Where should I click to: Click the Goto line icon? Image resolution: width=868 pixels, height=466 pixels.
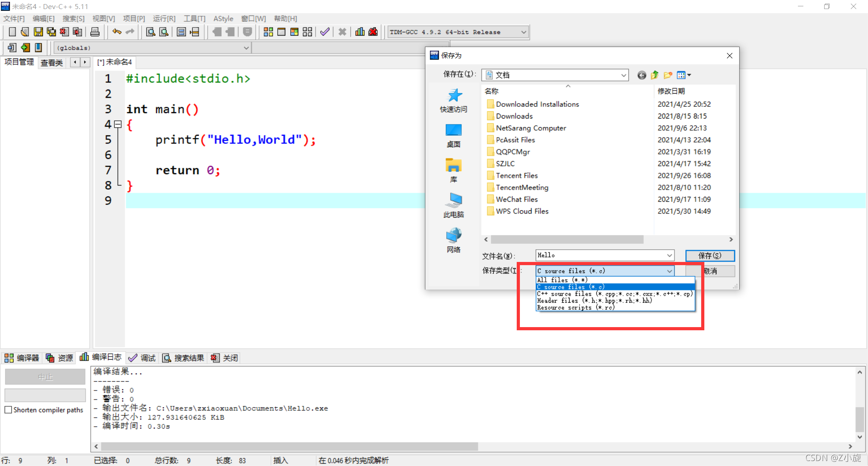[194, 32]
